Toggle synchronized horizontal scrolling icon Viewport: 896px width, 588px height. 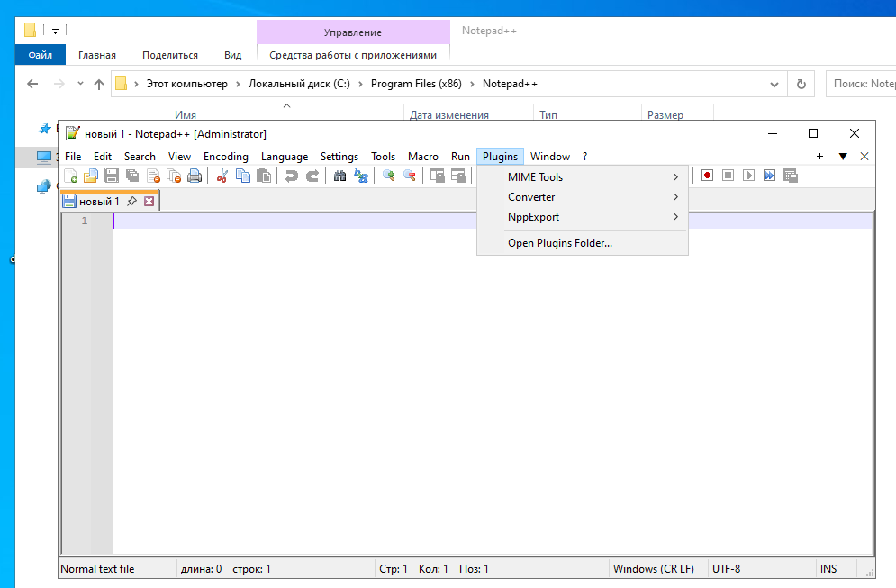[x=457, y=176]
